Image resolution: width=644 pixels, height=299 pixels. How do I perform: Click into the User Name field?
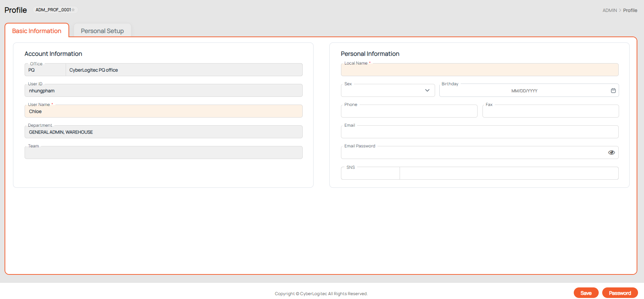[163, 112]
